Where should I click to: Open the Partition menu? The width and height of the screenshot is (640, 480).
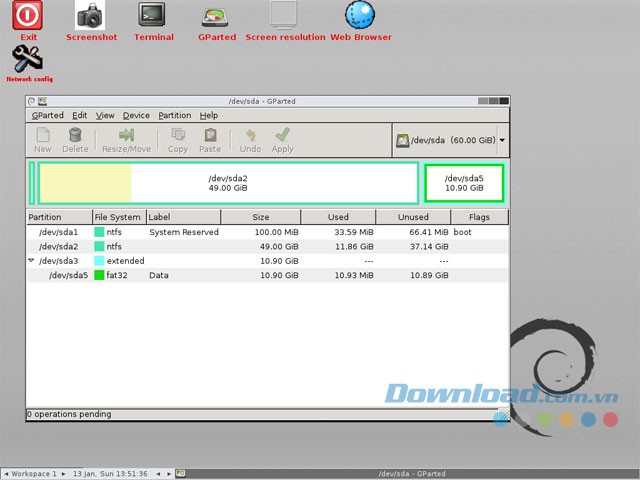[x=175, y=116]
